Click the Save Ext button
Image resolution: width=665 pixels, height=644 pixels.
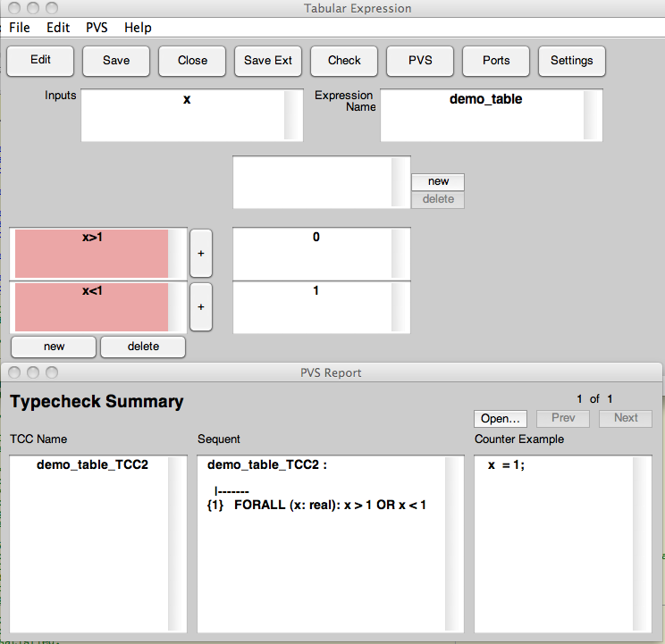point(268,61)
